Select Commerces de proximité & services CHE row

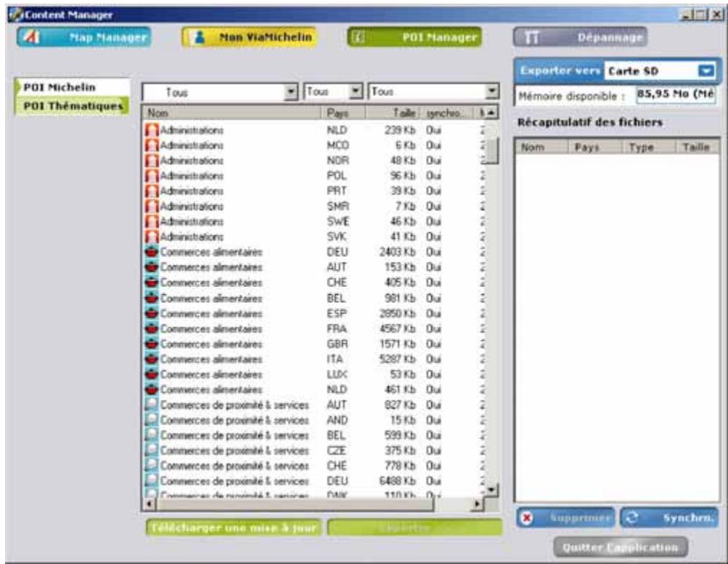314,465
